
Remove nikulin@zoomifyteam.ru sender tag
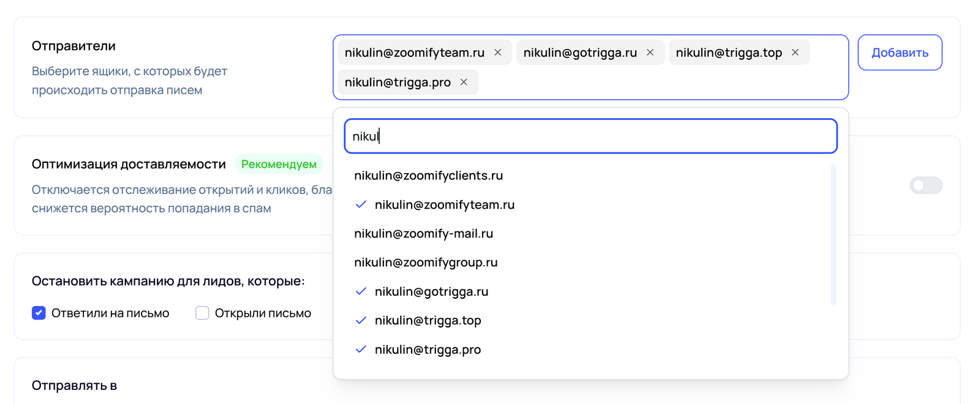coord(498,53)
